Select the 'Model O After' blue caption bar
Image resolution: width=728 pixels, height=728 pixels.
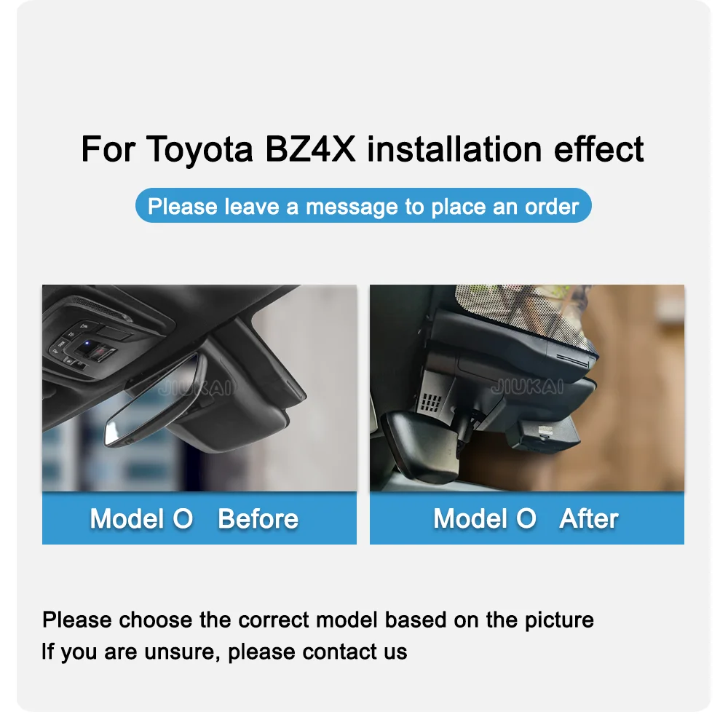(x=527, y=518)
